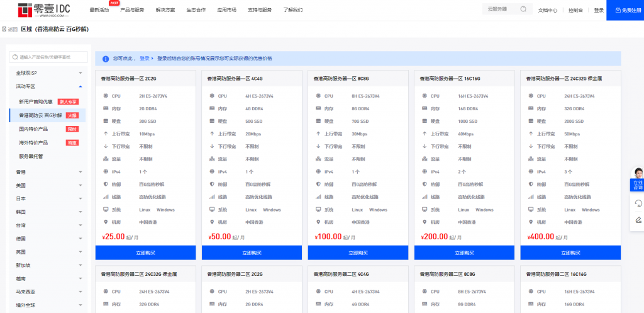The width and height of the screenshot is (644, 313).
Task: Click the 免费注册 button
Action: coord(625,10)
